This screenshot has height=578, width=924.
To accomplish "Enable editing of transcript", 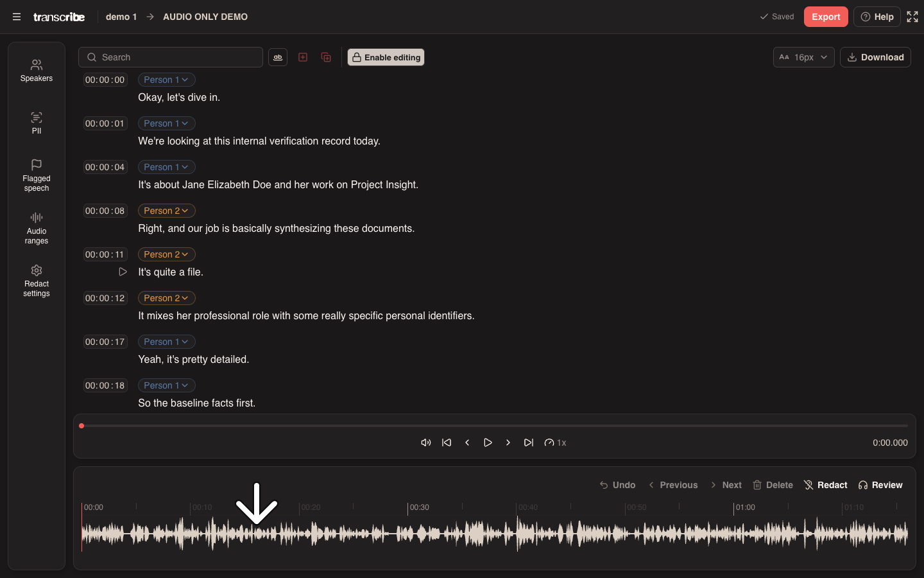I will pyautogui.click(x=386, y=57).
